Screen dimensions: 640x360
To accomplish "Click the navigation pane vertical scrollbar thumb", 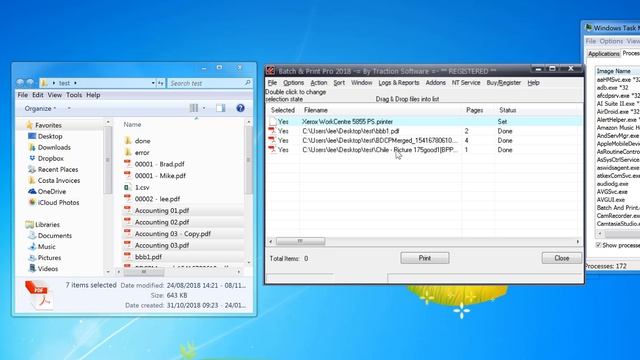I will [x=108, y=160].
